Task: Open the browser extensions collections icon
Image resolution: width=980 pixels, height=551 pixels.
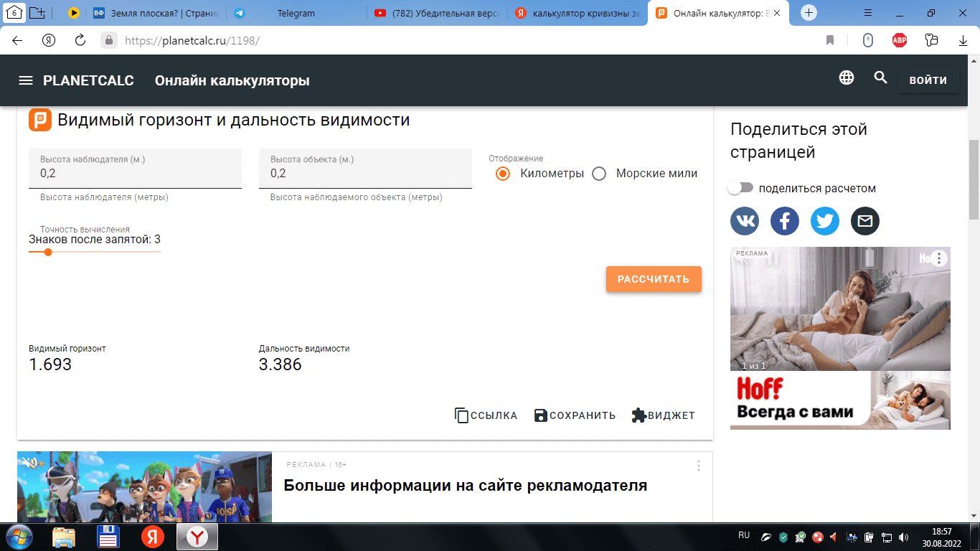Action: [932, 41]
